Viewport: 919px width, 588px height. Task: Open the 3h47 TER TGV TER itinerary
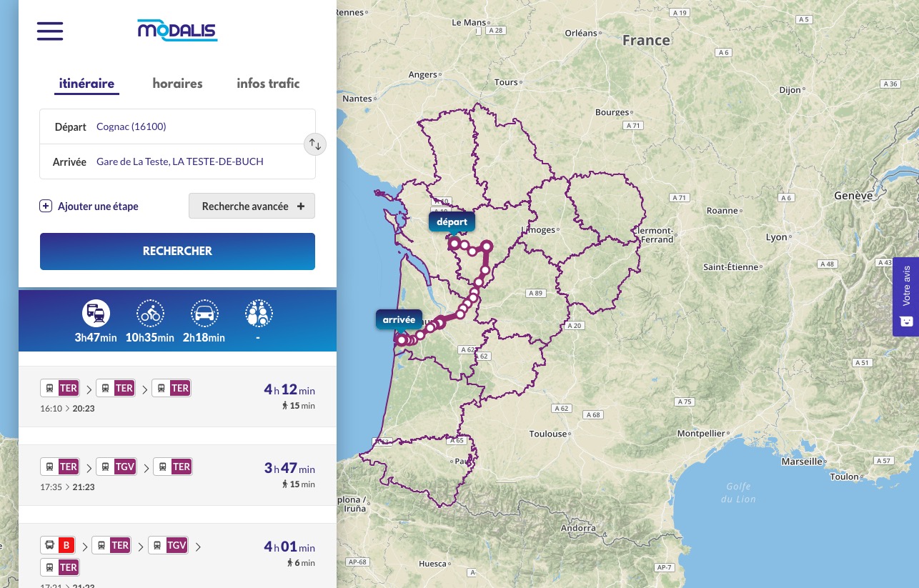[x=177, y=475]
